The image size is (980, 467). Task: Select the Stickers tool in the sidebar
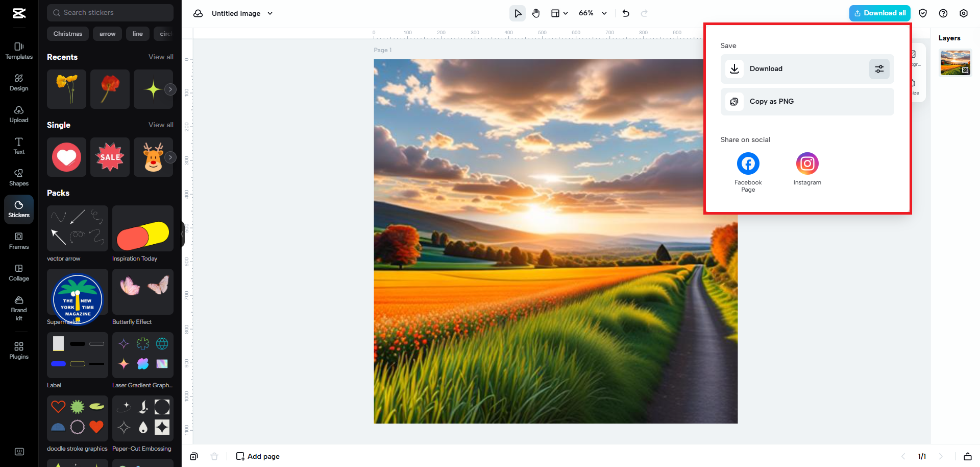(18, 209)
